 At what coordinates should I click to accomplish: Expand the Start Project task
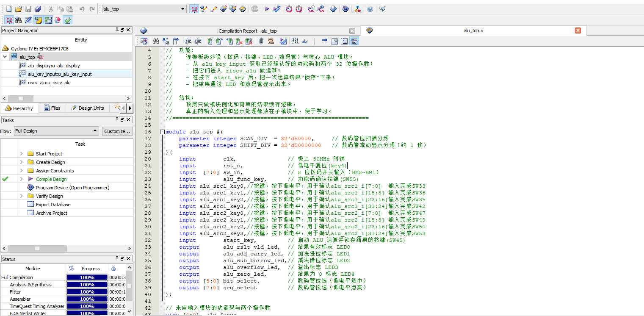[x=22, y=154]
